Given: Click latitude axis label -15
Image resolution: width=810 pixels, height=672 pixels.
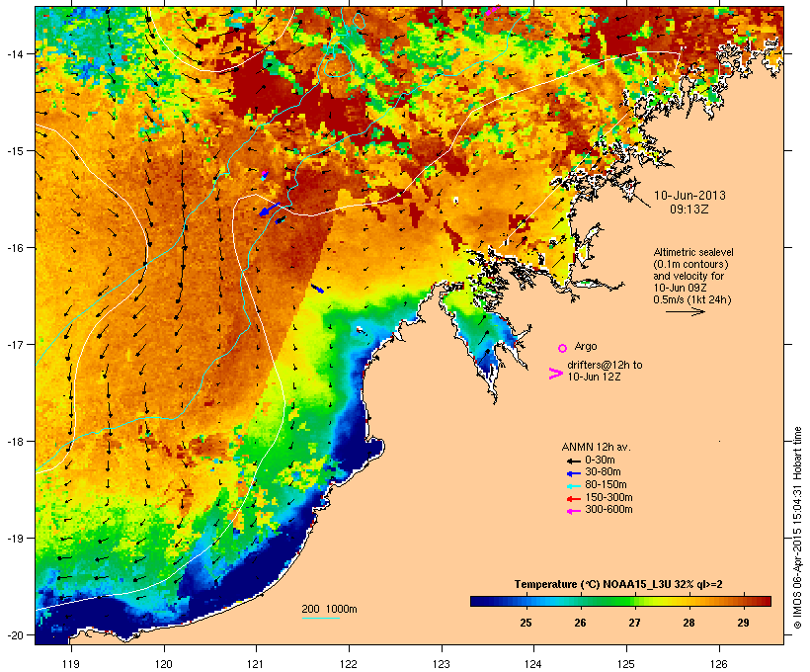Looking at the screenshot, I should [15, 151].
